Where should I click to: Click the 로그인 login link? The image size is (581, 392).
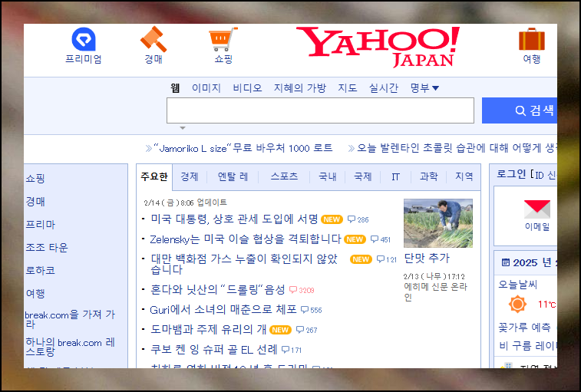pos(511,174)
